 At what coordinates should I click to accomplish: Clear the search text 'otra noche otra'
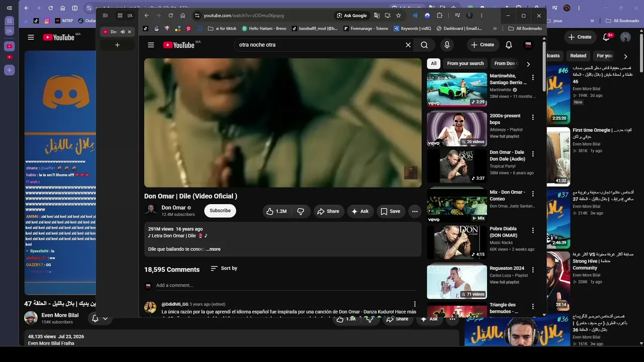point(408,45)
